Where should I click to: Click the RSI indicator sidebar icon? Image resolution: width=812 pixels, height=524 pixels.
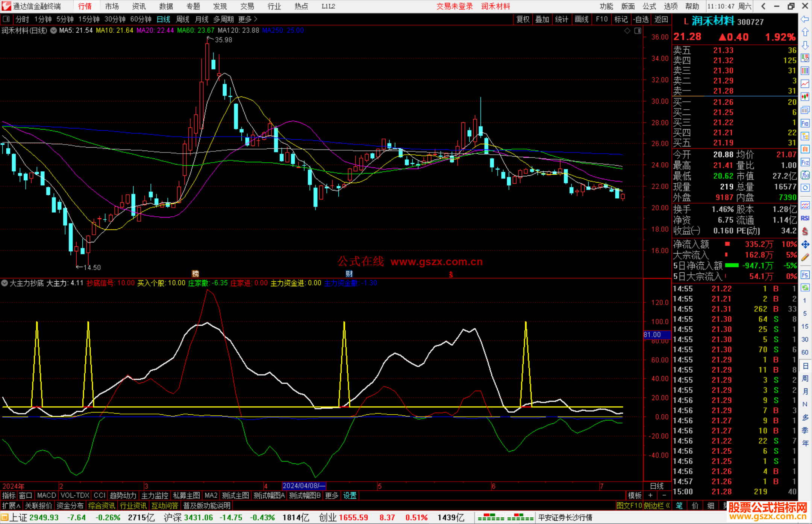[x=805, y=218]
